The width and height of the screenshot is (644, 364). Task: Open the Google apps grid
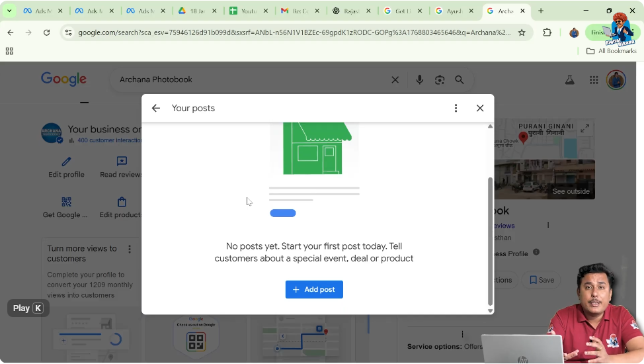pyautogui.click(x=594, y=80)
